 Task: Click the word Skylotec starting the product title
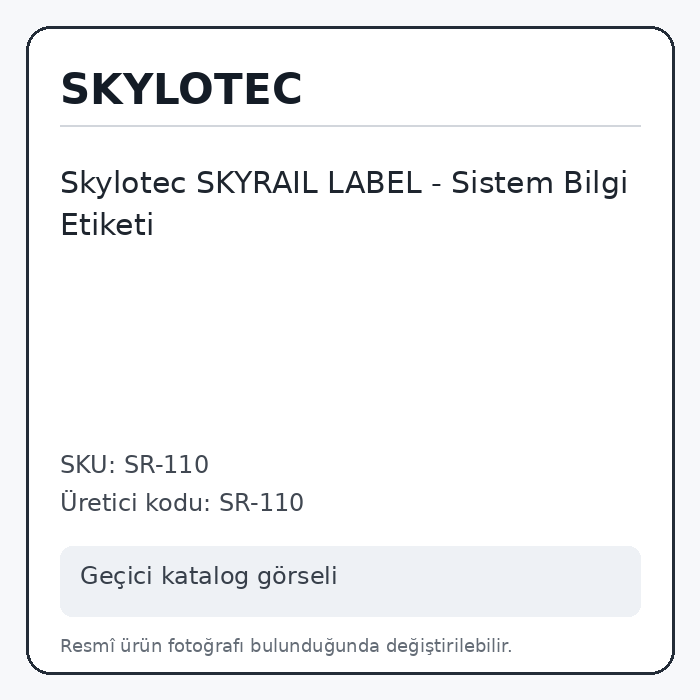tap(123, 183)
